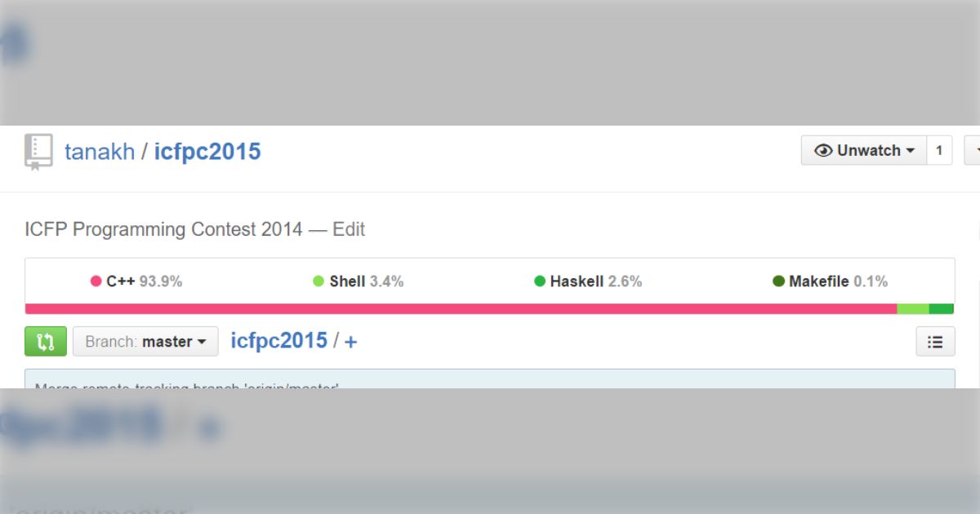Click the dark green Haskell bar segment
980x514 pixels.
tap(941, 309)
